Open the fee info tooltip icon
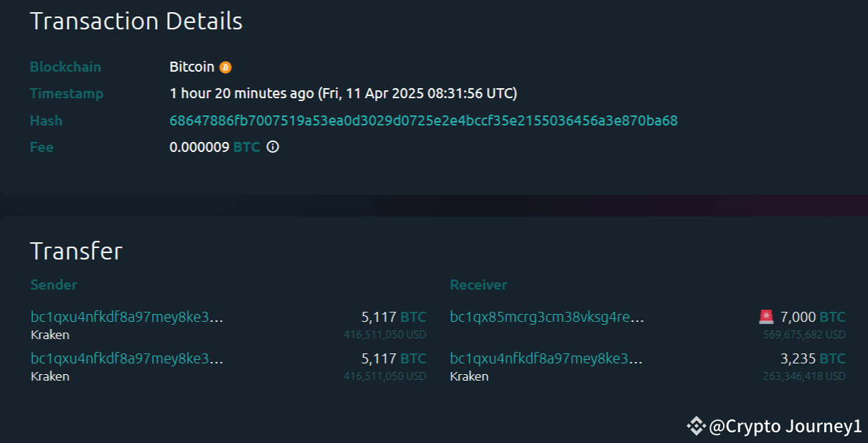Screen dimensions: 868x443 click(272, 147)
